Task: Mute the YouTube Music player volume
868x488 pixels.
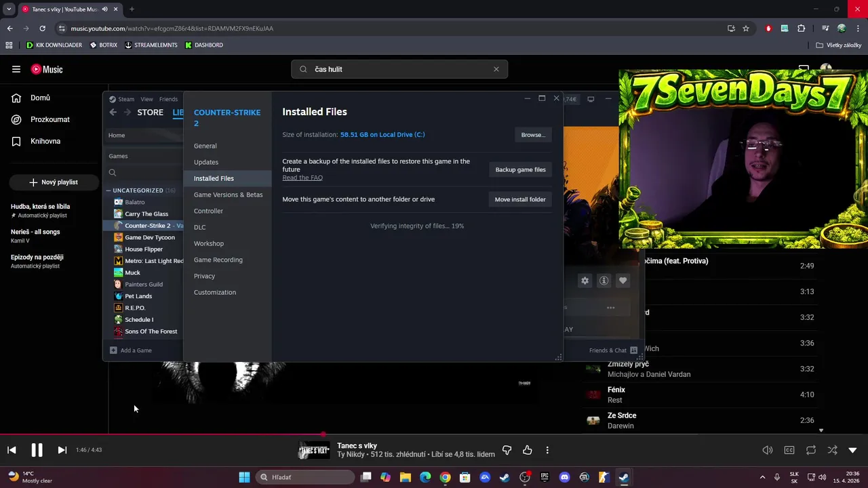Action: [768, 450]
